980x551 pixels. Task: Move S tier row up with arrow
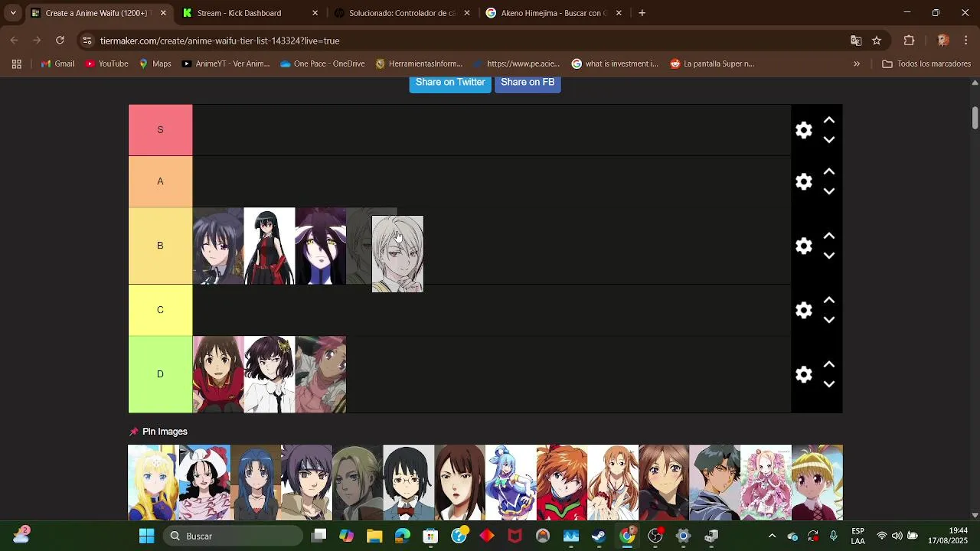pos(829,120)
